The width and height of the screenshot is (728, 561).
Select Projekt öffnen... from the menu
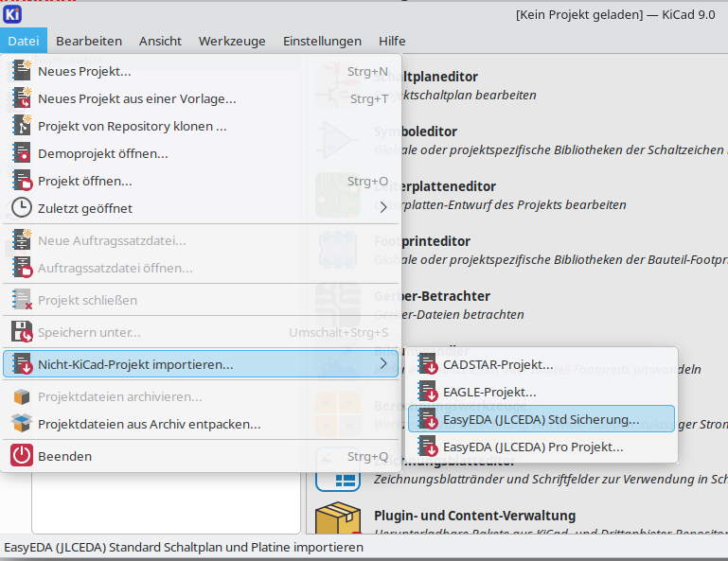tap(85, 181)
